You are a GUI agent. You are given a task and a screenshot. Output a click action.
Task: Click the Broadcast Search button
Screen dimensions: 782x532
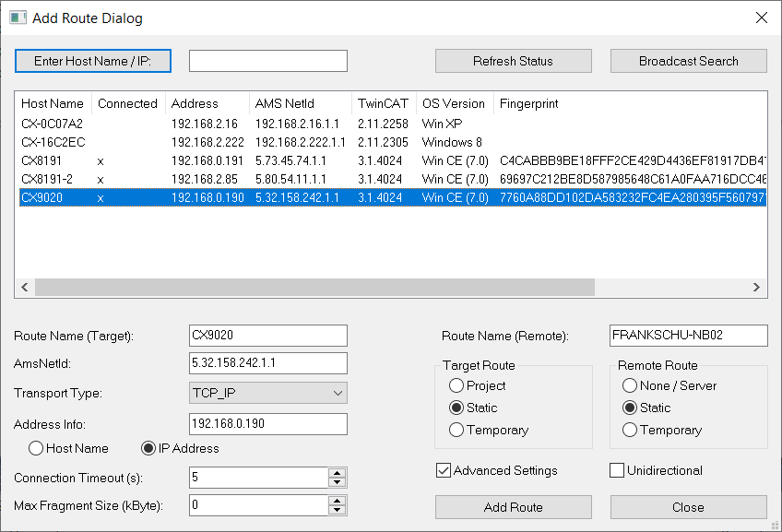pyautogui.click(x=688, y=61)
